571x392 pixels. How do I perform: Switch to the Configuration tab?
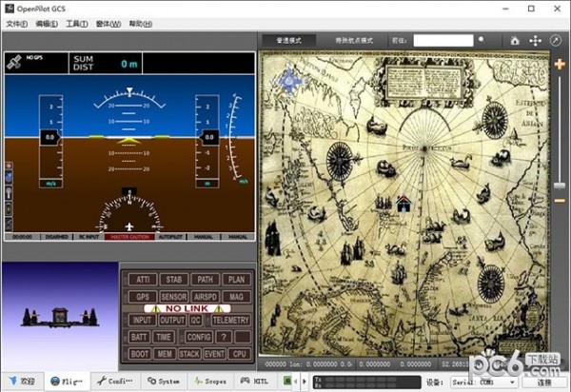[115, 382]
